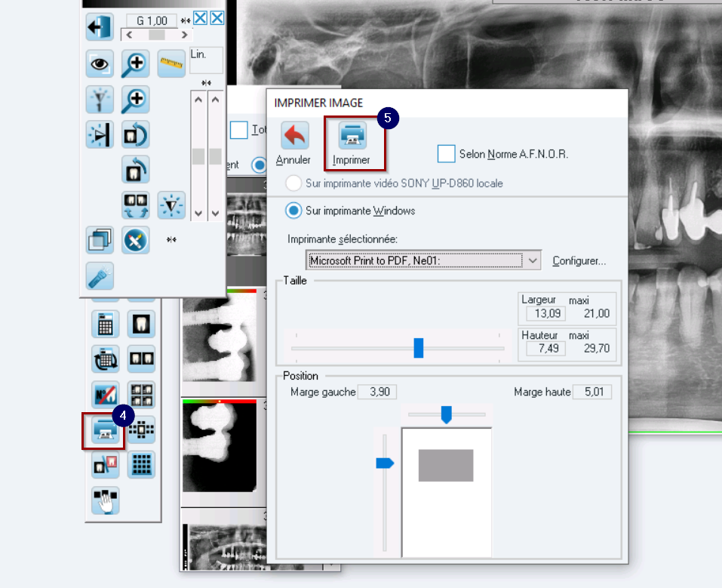The width and height of the screenshot is (722, 588).
Task: Toggle the partially hidden Tout checkbox
Action: [239, 131]
